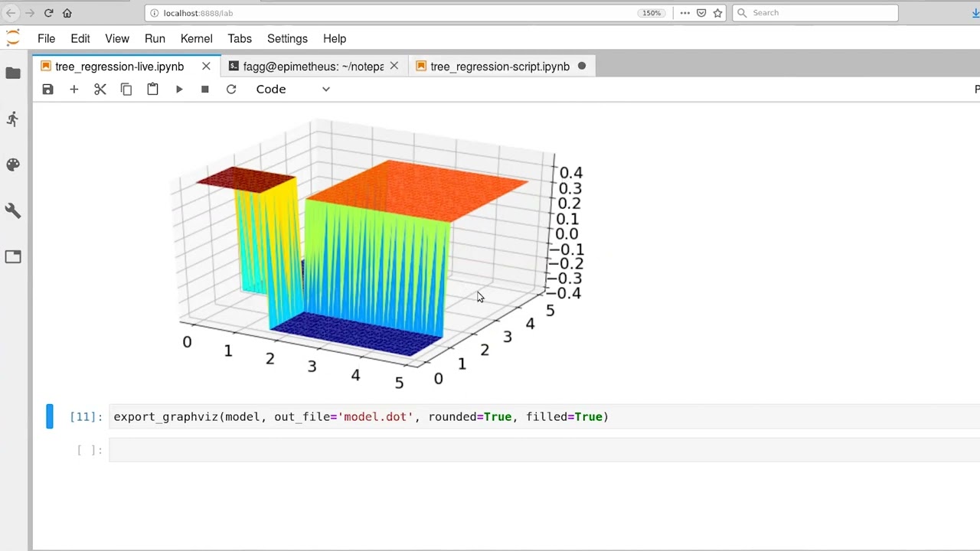Open the Run menu
The image size is (980, 551).
[155, 38]
